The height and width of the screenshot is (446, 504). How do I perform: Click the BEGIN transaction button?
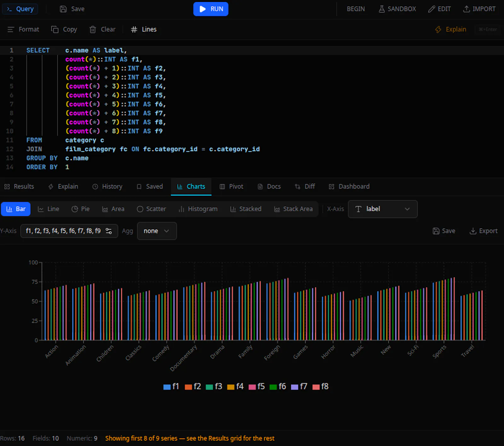pos(356,9)
